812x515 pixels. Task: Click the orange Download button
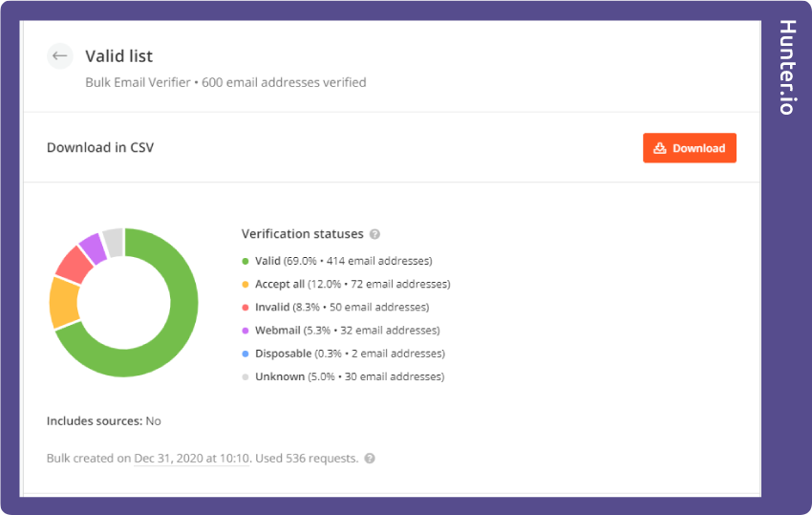coord(690,148)
